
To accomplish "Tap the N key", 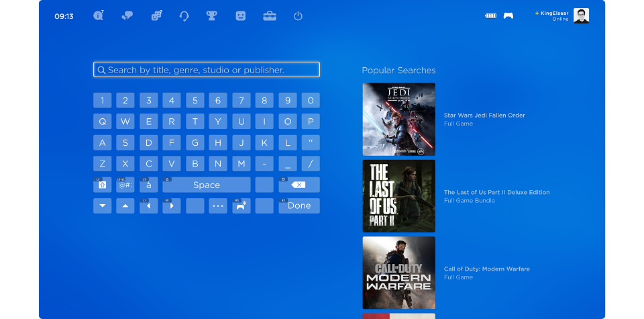I will (218, 164).
